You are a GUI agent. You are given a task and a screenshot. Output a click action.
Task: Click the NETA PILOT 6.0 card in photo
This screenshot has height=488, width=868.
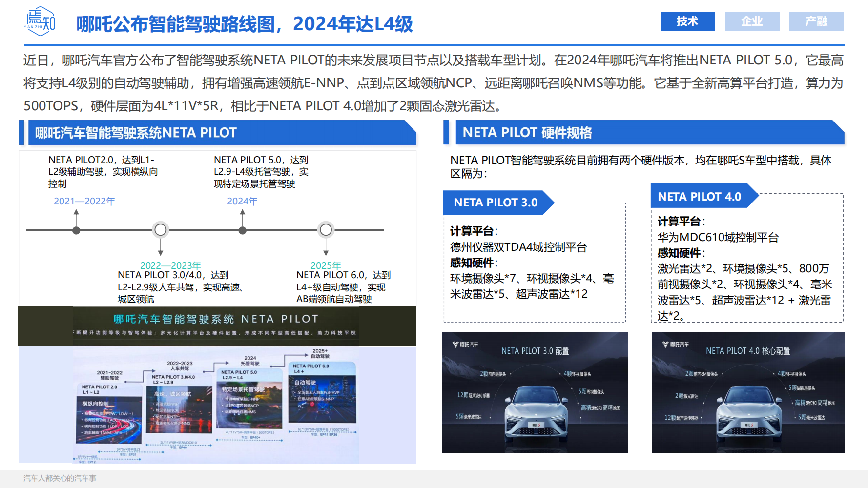[322, 393]
